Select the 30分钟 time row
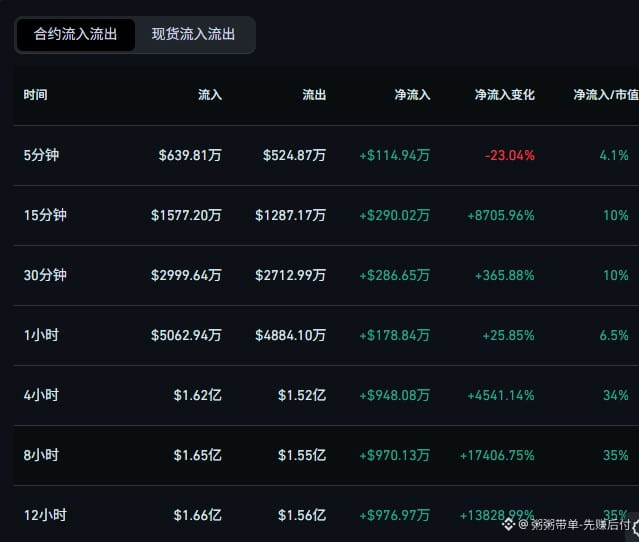Screen dimensions: 639x542 (326, 275)
